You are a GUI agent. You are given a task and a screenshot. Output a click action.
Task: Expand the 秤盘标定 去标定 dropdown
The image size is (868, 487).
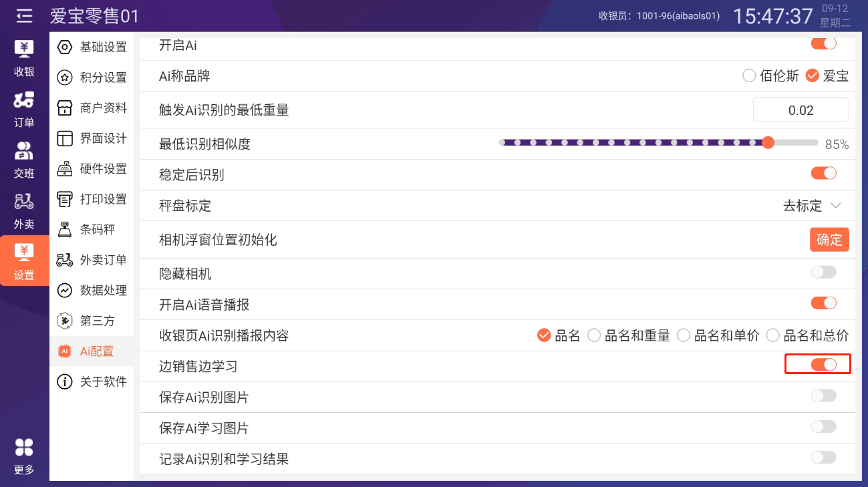[x=812, y=206]
